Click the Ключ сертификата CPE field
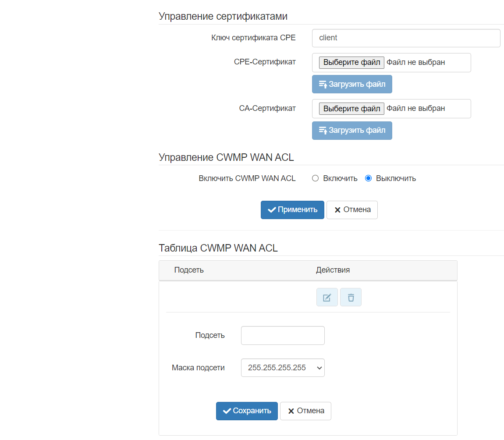Viewport: 504px width, 440px height. point(406,38)
